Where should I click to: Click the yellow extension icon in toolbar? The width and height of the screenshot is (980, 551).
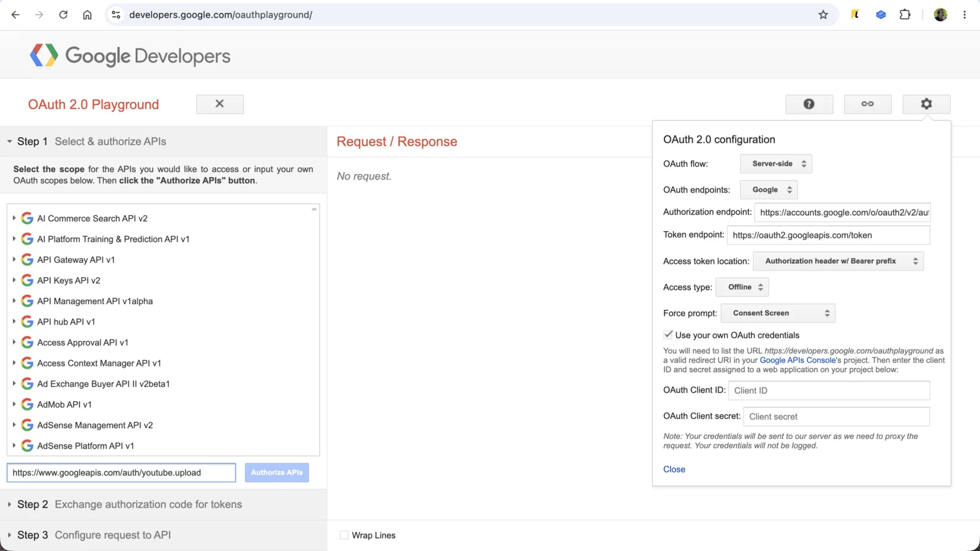855,15
